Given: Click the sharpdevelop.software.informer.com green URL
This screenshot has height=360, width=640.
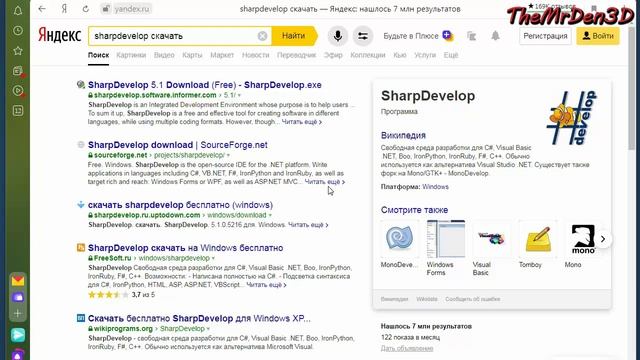Looking at the screenshot, I should tap(155, 95).
